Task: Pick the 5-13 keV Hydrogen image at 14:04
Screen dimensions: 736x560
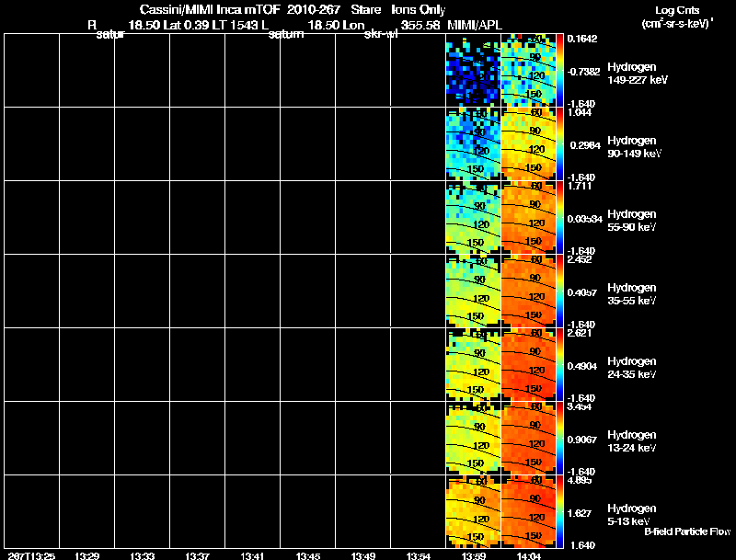Action: coord(528,511)
